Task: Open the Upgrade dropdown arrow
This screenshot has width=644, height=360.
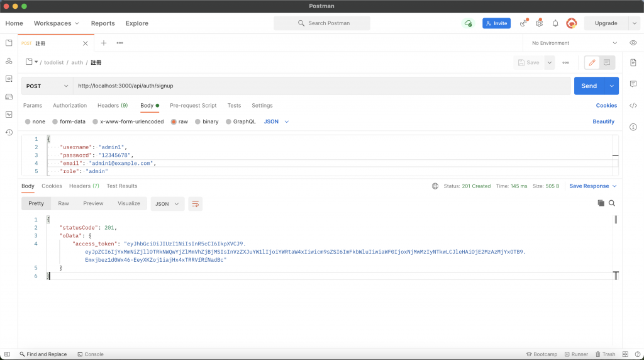Action: coord(634,23)
